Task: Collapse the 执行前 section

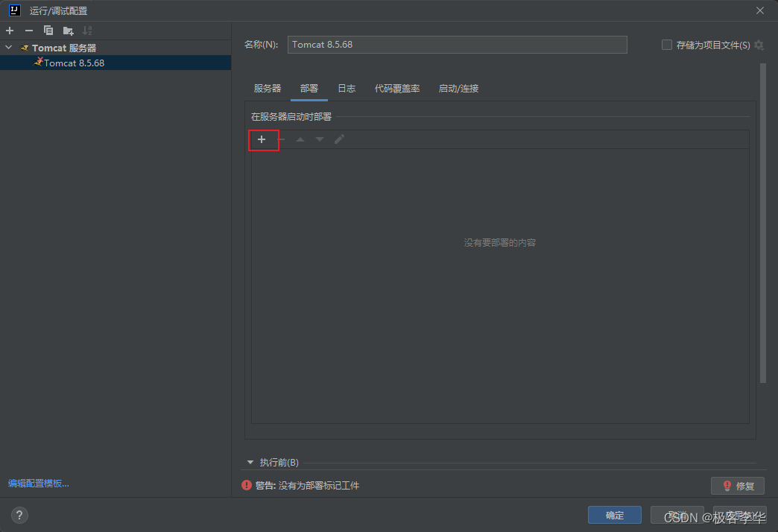Action: point(250,462)
